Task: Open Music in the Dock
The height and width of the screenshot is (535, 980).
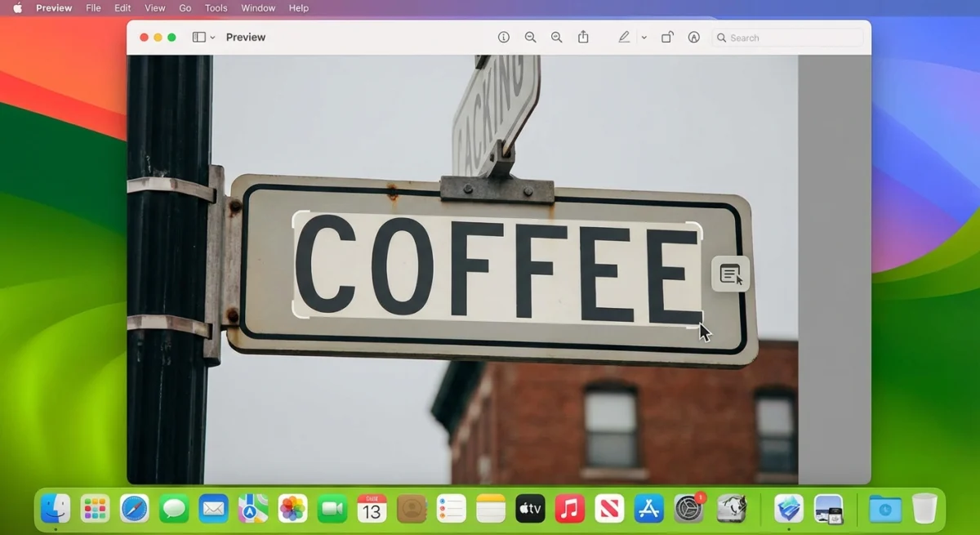Action: (x=570, y=509)
